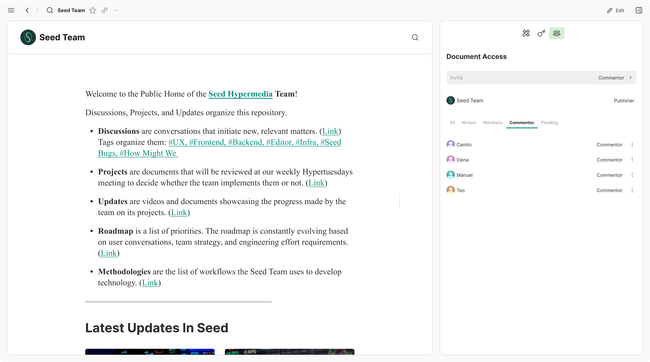Toggle the right side panel icon
The width and height of the screenshot is (650, 362).
point(639,10)
